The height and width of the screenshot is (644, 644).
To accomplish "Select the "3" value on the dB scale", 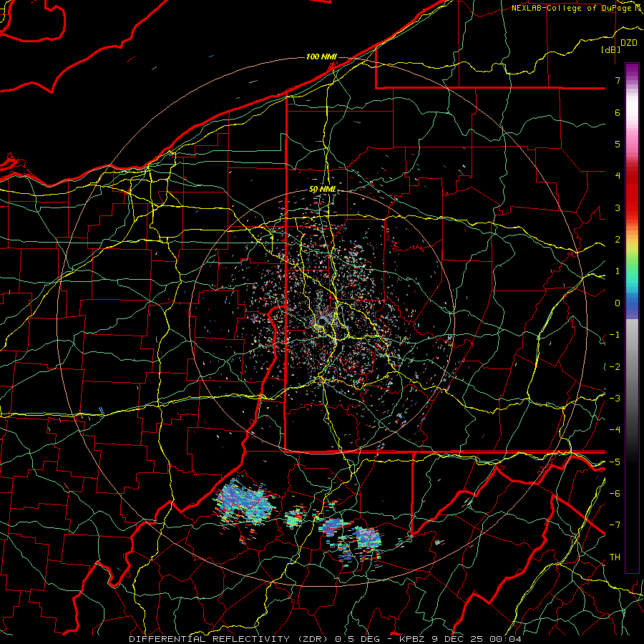I will click(x=618, y=208).
